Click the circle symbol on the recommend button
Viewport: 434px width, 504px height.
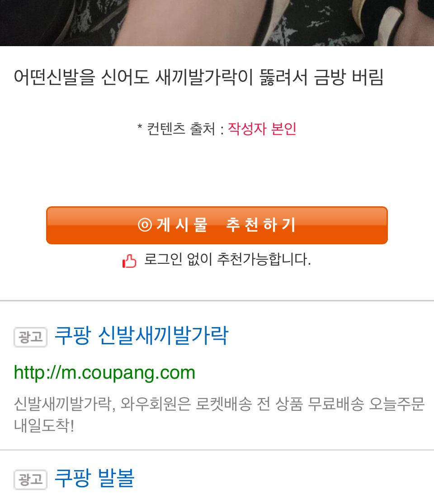[145, 225]
